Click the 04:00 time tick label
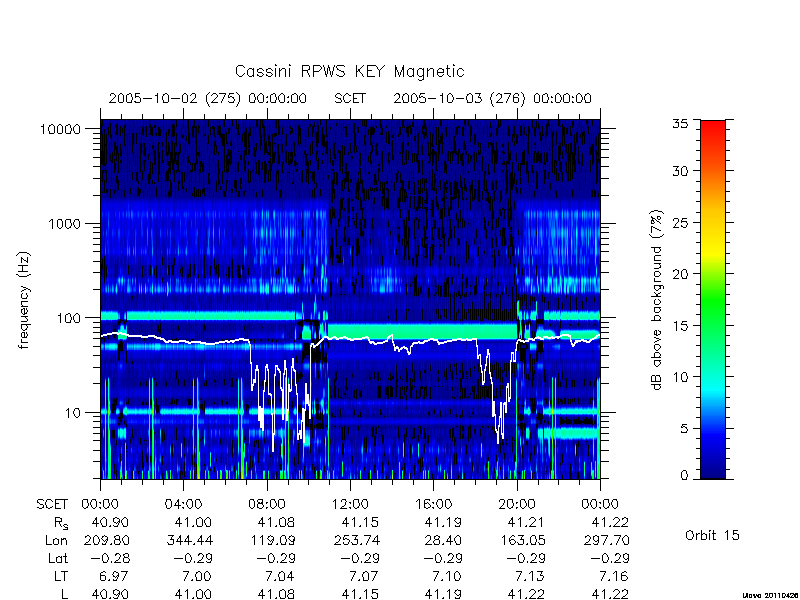The image size is (800, 600). pyautogui.click(x=183, y=504)
